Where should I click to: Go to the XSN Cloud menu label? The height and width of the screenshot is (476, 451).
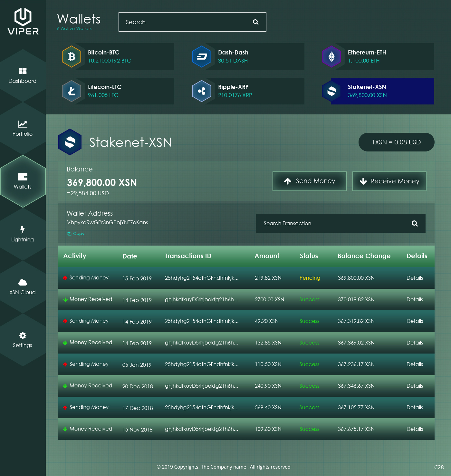pos(23,292)
